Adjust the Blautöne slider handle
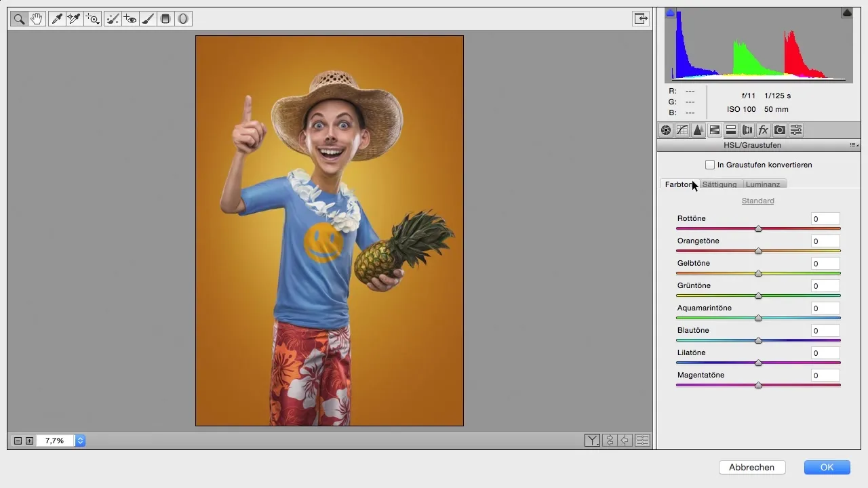 pyautogui.click(x=759, y=341)
